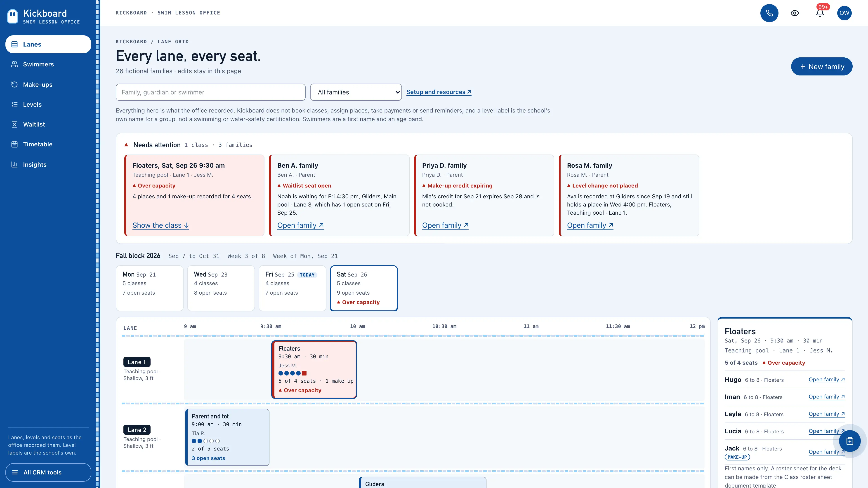Open family for the Ben A. card
Viewport: 868px width, 488px height.
point(300,225)
